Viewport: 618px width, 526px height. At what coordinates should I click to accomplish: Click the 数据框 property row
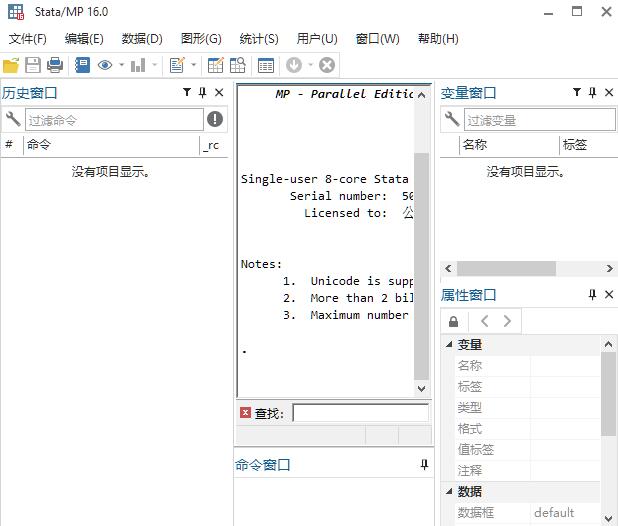527,512
